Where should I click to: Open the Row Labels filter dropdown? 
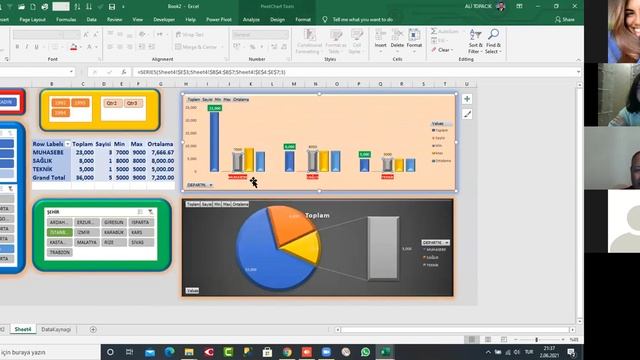(x=68, y=144)
